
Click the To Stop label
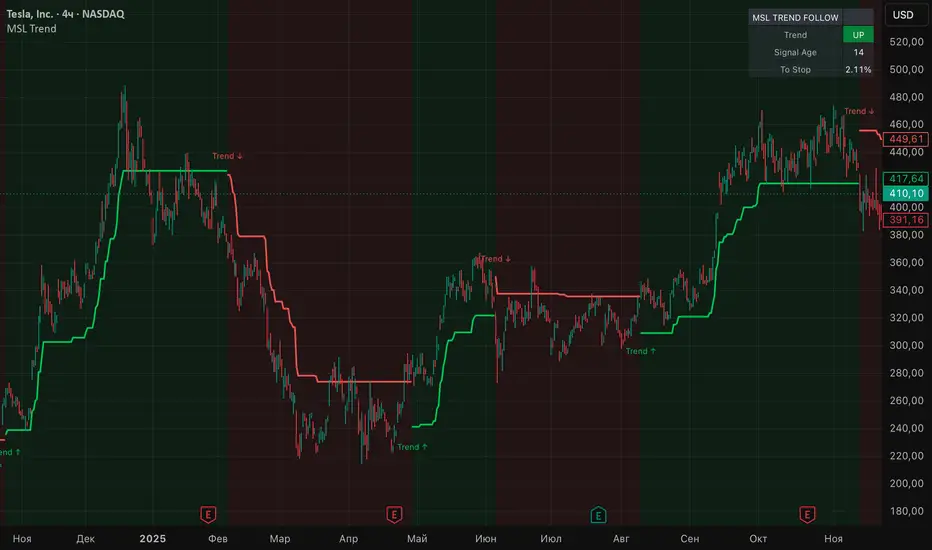coord(795,70)
